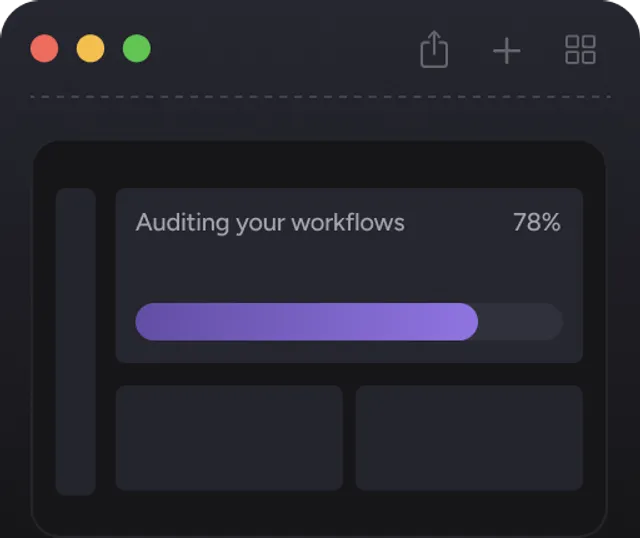
Task: Minimize the window using the yellow button
Action: pos(91,48)
